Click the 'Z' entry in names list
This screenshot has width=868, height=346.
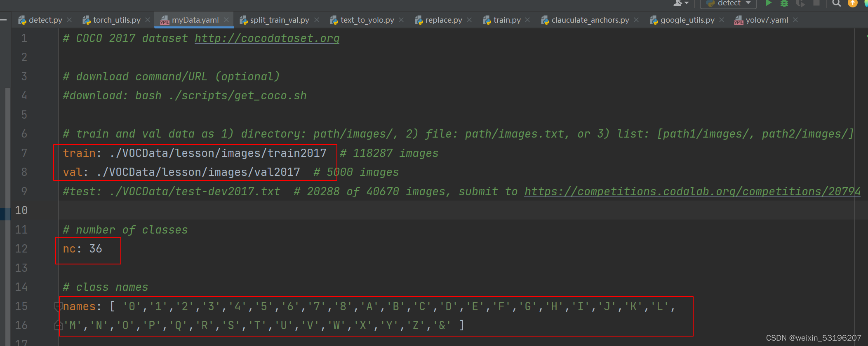tap(416, 325)
